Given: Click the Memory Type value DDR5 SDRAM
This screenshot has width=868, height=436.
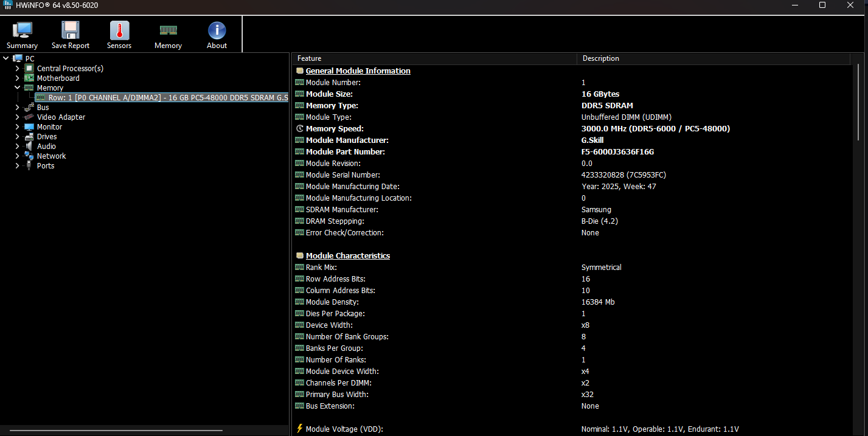Looking at the screenshot, I should tap(607, 105).
